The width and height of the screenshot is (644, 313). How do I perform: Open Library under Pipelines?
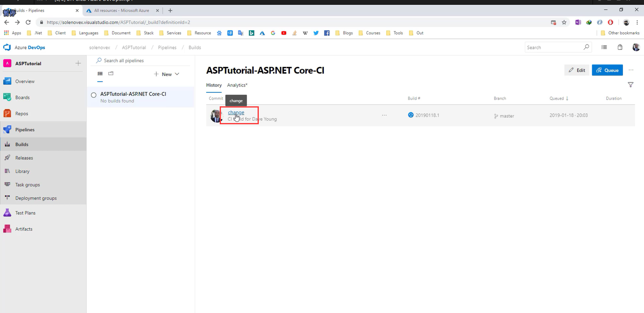click(22, 171)
